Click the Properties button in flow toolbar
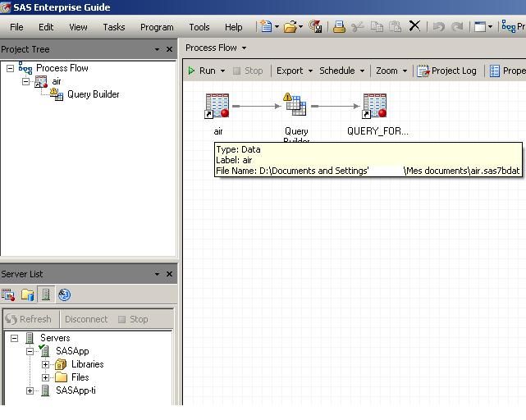 [507, 71]
